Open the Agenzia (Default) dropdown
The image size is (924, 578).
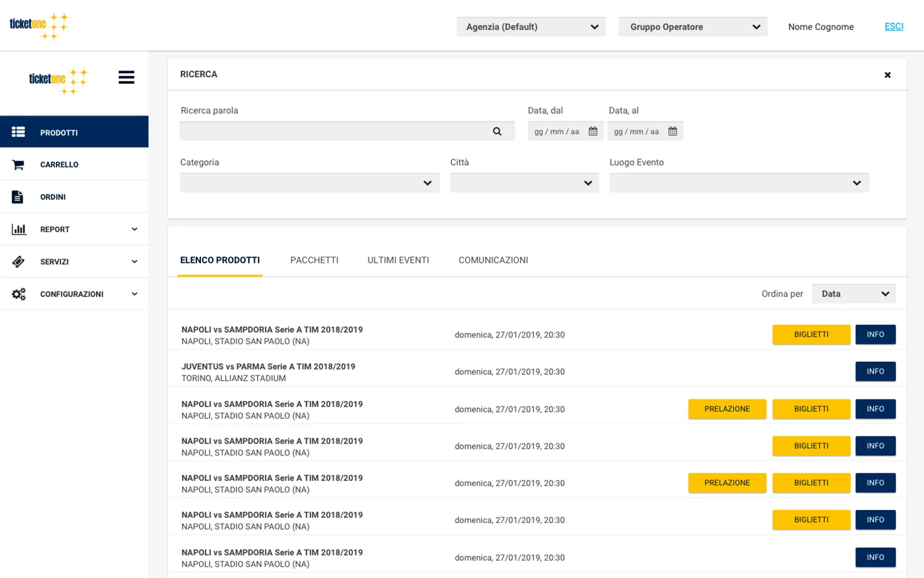(531, 27)
